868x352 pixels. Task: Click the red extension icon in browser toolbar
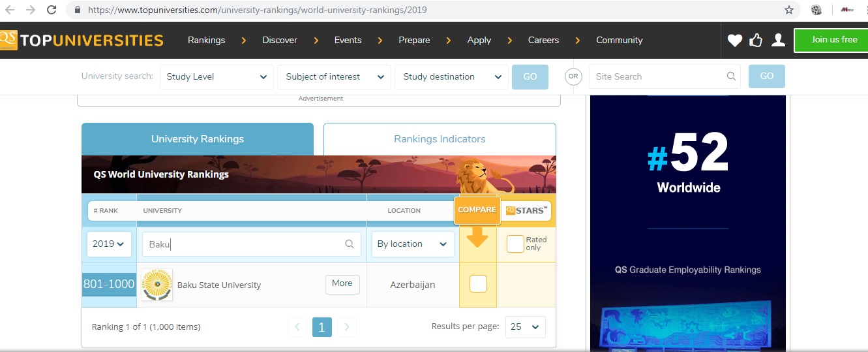[847, 10]
